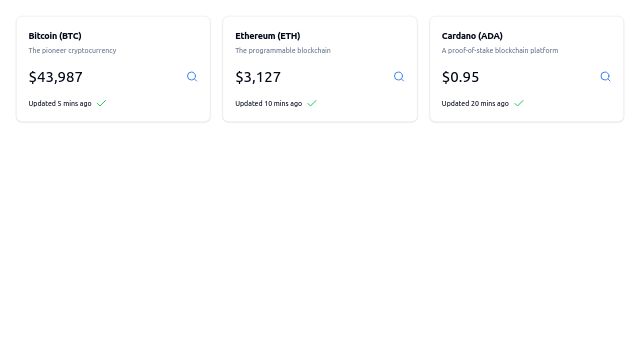Click the $43,987 Bitcoin price
The image size is (640, 360).
coord(56,77)
